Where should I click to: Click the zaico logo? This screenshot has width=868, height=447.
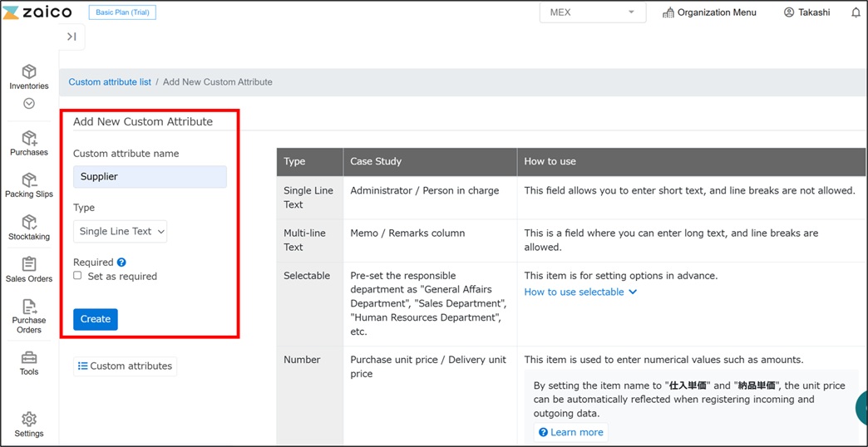pos(37,12)
